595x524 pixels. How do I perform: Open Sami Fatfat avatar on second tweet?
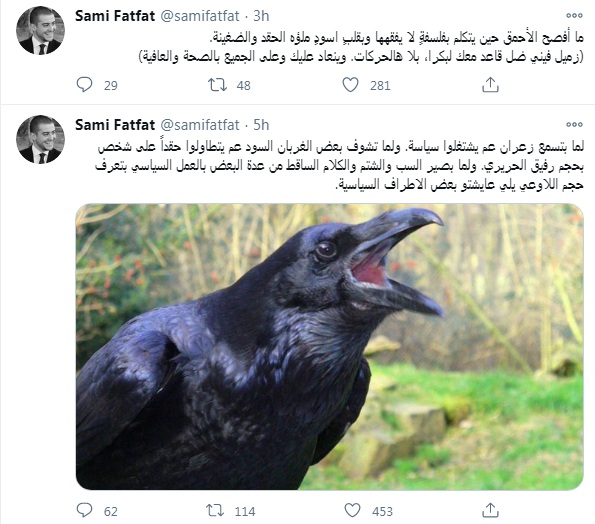(40, 139)
